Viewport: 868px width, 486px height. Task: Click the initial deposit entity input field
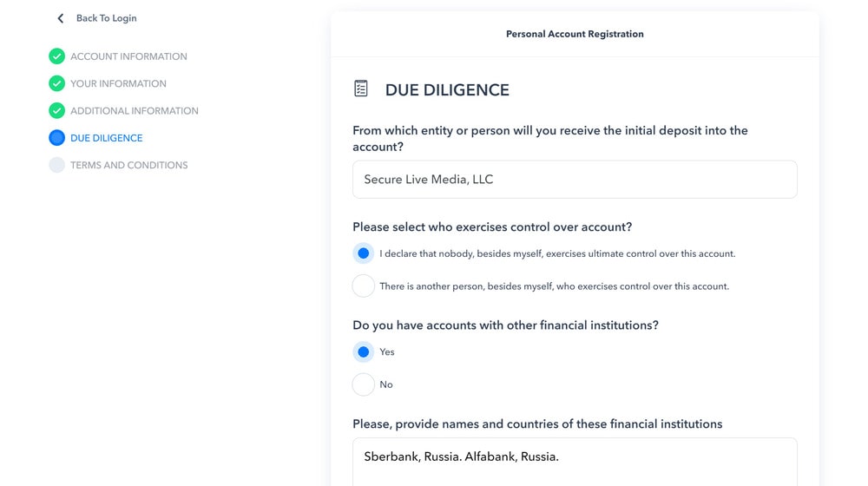point(575,180)
